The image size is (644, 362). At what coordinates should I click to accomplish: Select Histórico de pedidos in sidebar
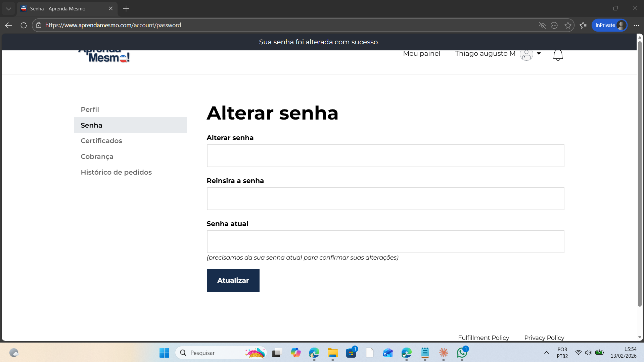pyautogui.click(x=116, y=172)
